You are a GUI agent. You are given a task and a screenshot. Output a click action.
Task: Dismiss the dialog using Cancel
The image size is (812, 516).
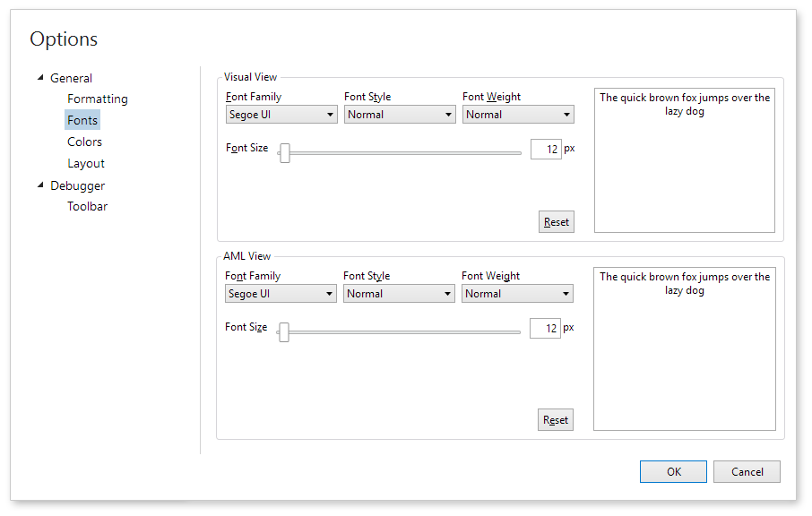point(747,471)
